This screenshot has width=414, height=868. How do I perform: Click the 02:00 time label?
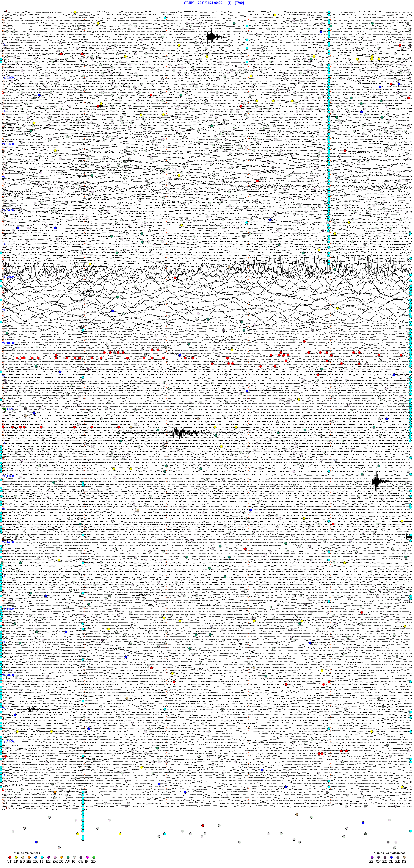pos(10,78)
